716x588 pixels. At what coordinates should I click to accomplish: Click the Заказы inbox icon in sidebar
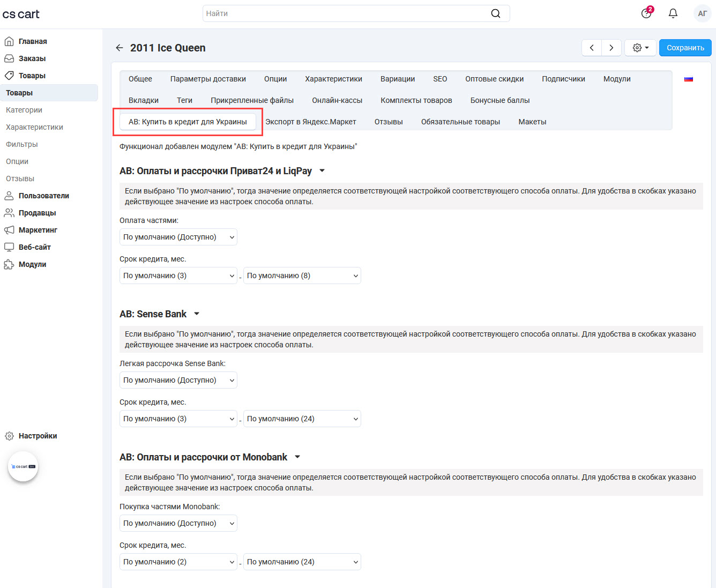pyautogui.click(x=9, y=58)
